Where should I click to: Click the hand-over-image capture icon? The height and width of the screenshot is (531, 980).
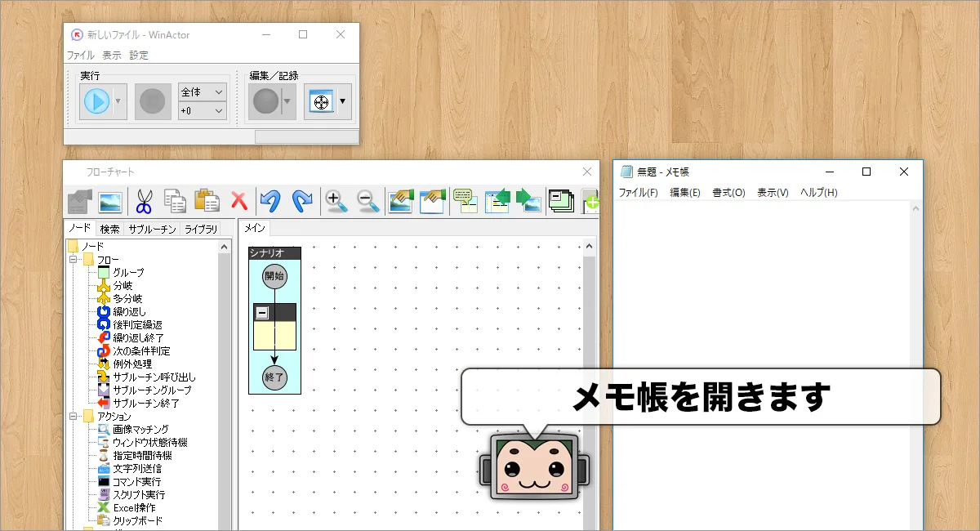point(401,201)
